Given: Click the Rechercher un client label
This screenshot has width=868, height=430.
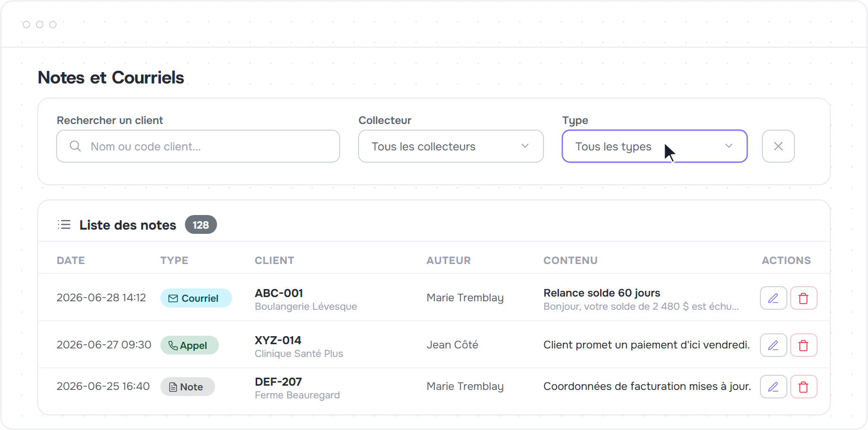Looking at the screenshot, I should click(x=110, y=120).
